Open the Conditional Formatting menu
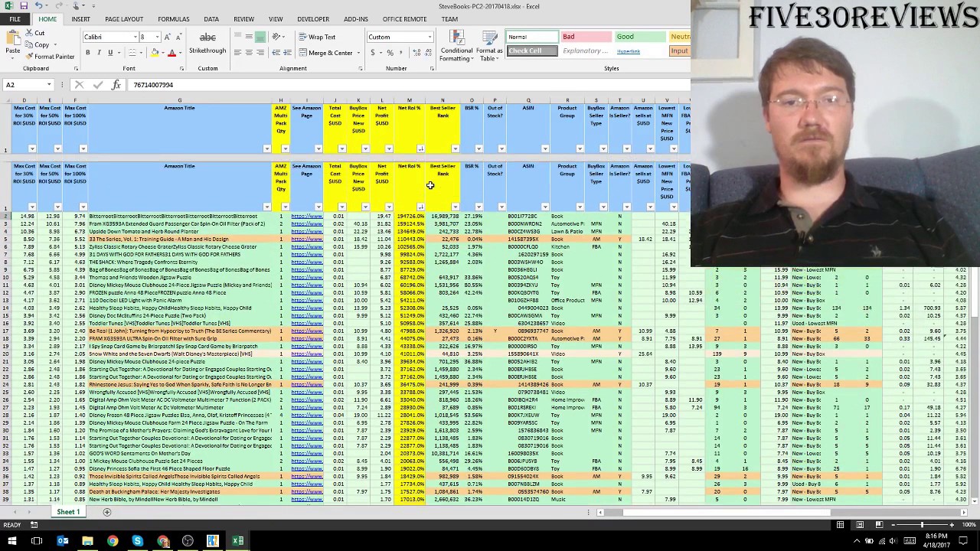 [456, 46]
